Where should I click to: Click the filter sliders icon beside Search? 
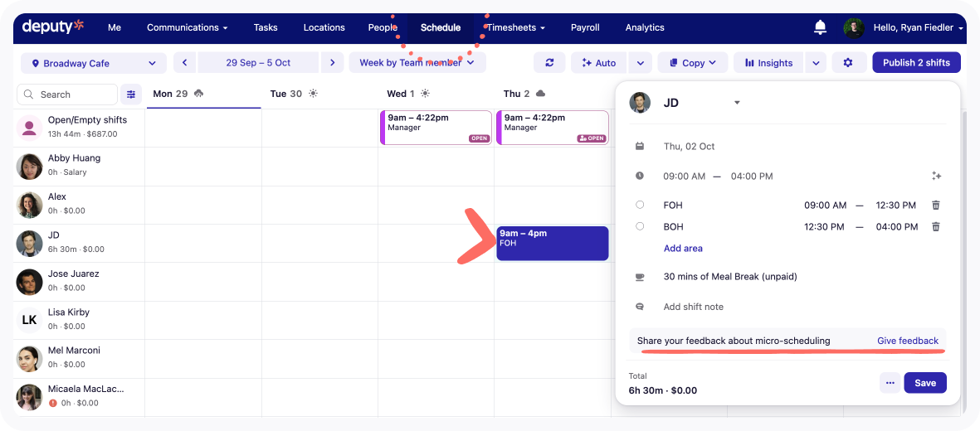click(x=131, y=94)
